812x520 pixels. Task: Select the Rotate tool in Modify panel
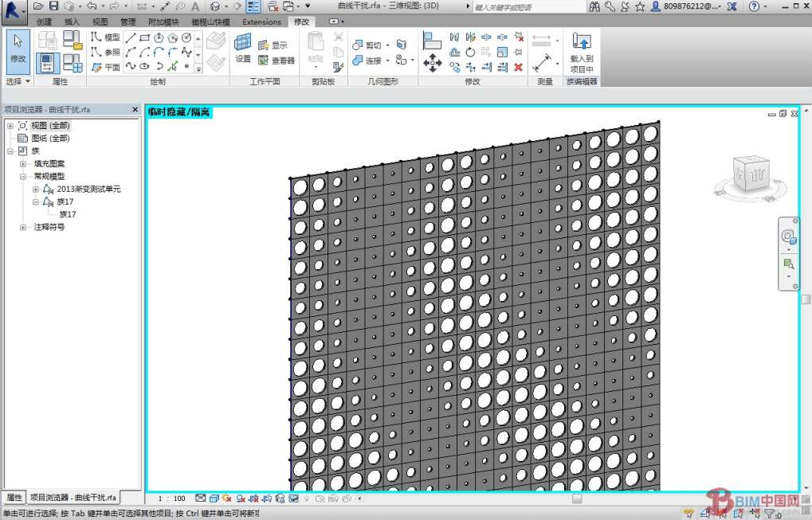click(x=470, y=53)
